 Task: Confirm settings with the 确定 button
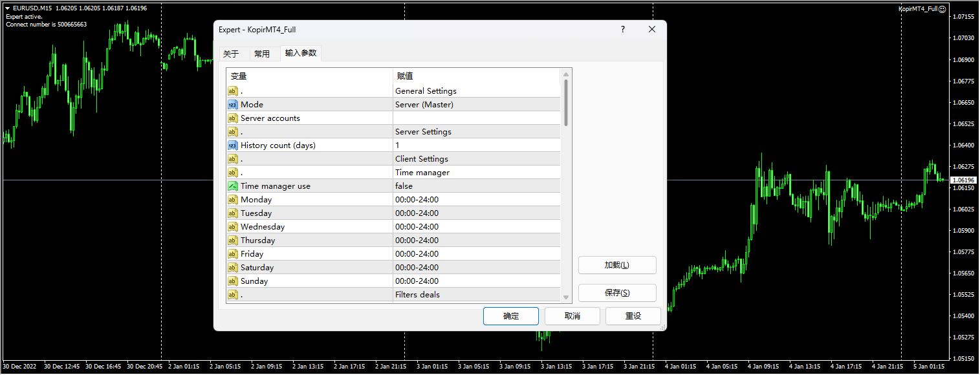(x=510, y=316)
